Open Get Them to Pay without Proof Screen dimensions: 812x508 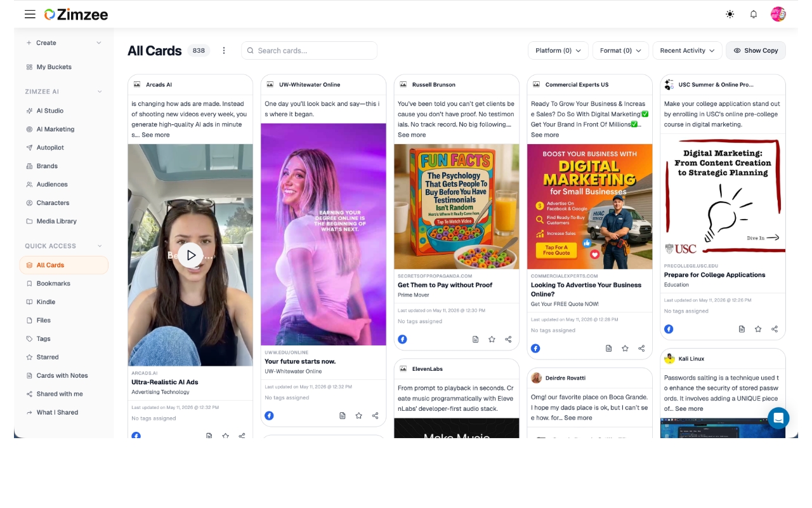click(445, 285)
